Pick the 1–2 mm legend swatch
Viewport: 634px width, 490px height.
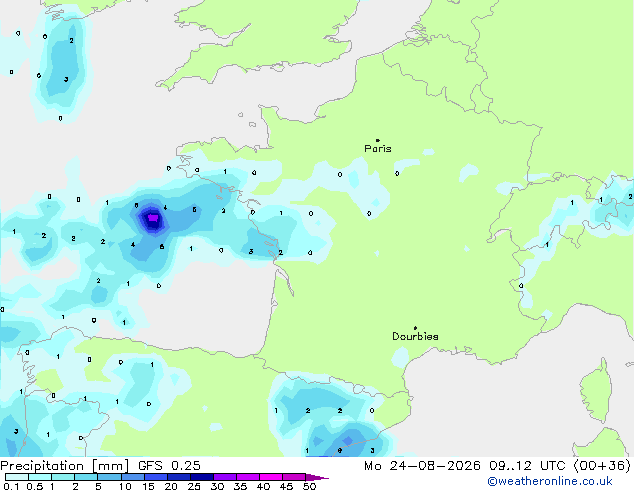pyautogui.click(x=63, y=477)
